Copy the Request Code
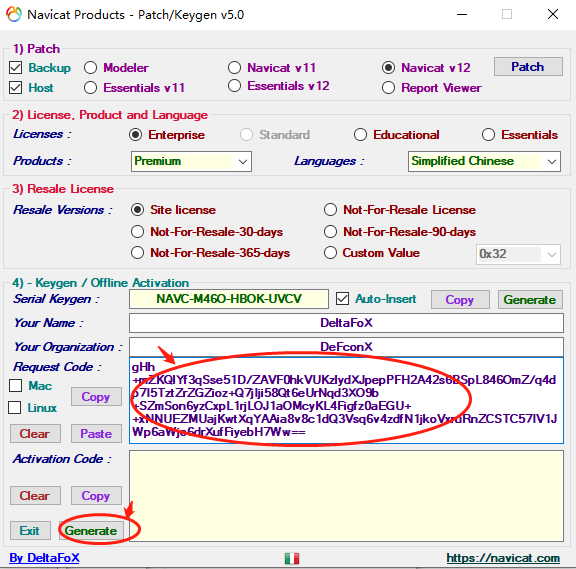The height and width of the screenshot is (569, 576). pyautogui.click(x=96, y=397)
